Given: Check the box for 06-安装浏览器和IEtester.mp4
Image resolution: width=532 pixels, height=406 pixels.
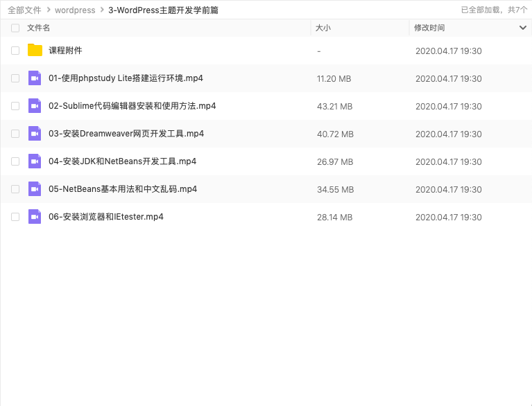Looking at the screenshot, I should coord(15,217).
